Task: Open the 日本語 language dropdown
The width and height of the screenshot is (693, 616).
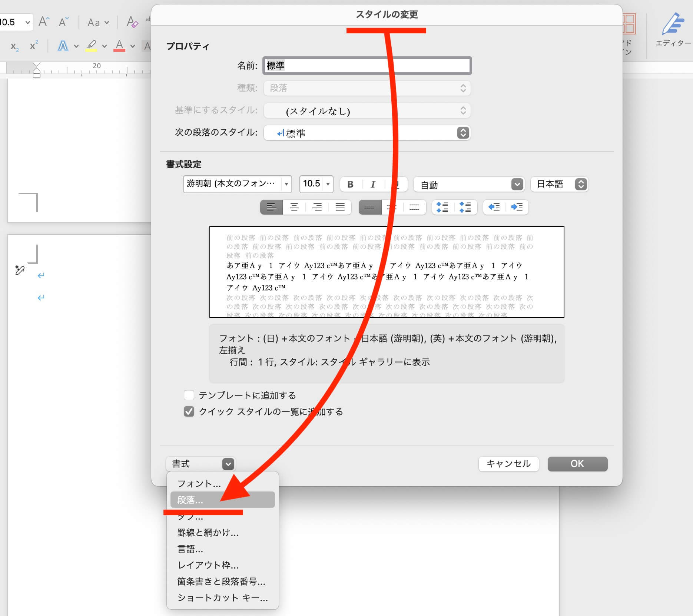Action: [581, 184]
